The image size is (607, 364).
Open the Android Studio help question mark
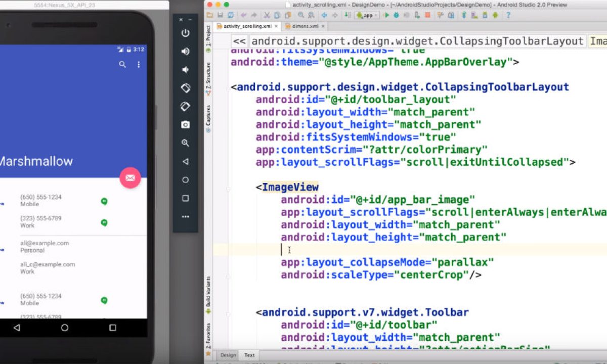(508, 15)
